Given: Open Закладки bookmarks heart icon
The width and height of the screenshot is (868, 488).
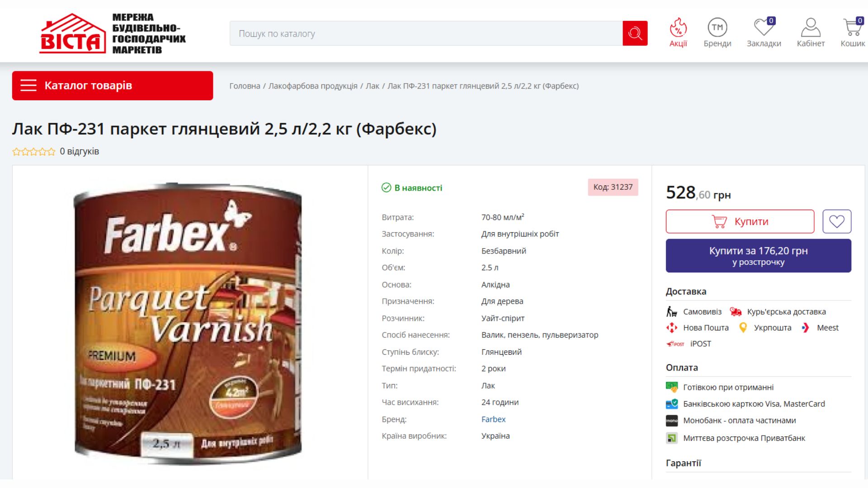Looking at the screenshot, I should click(764, 33).
